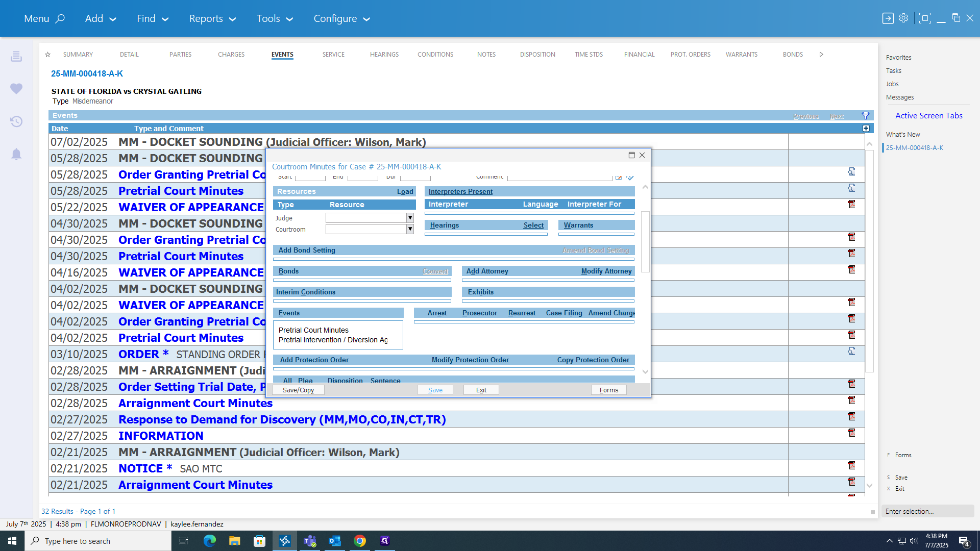Screen dimensions: 980x551
Task: Click the edit comment icon in Courtroom Minutes
Action: 619,177
